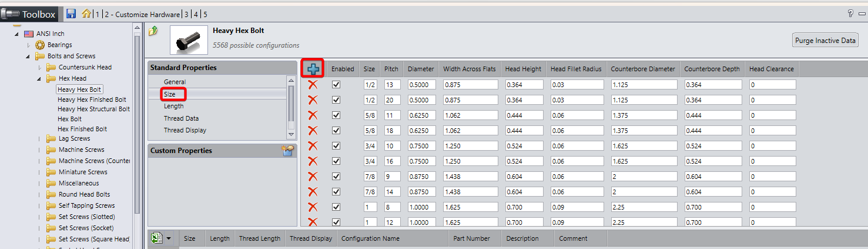The image size is (868, 249).
Task: Go to Toolbox home via the house icon
Action: click(x=86, y=14)
